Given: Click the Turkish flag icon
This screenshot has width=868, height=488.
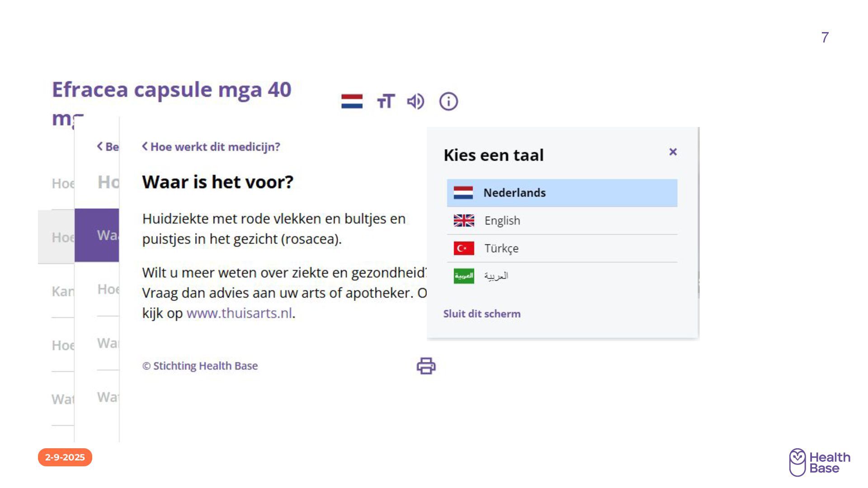Looking at the screenshot, I should click(x=464, y=248).
